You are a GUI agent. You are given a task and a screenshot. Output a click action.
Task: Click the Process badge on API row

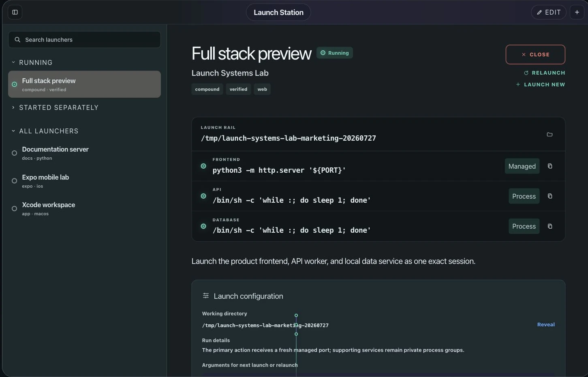click(x=524, y=196)
